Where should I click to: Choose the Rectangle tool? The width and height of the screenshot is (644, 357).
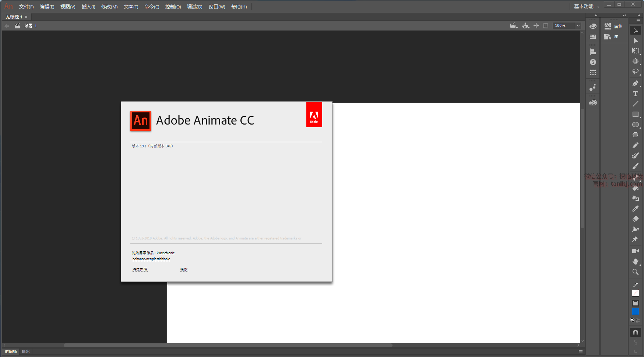(636, 114)
